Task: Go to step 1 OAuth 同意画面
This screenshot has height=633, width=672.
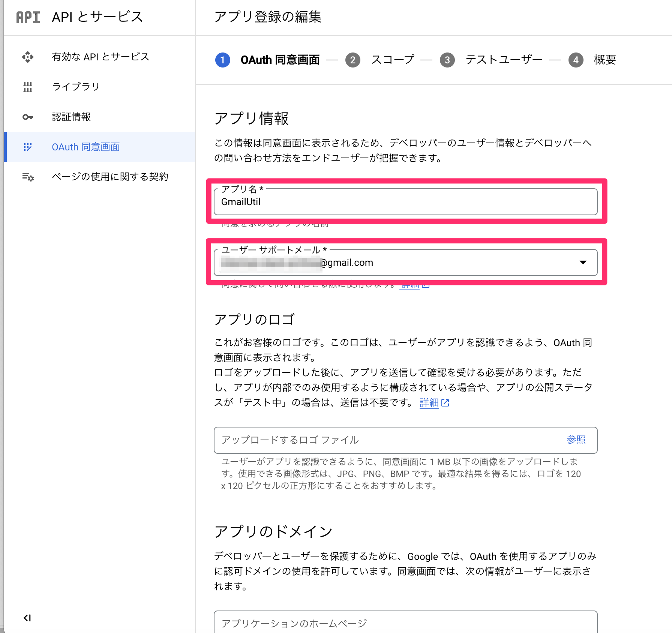Action: tap(267, 60)
